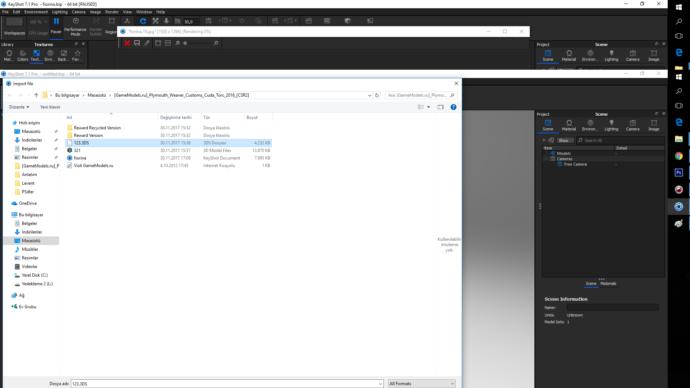Go back in the Import file dialog
The image size is (690, 388).
(x=10, y=95)
